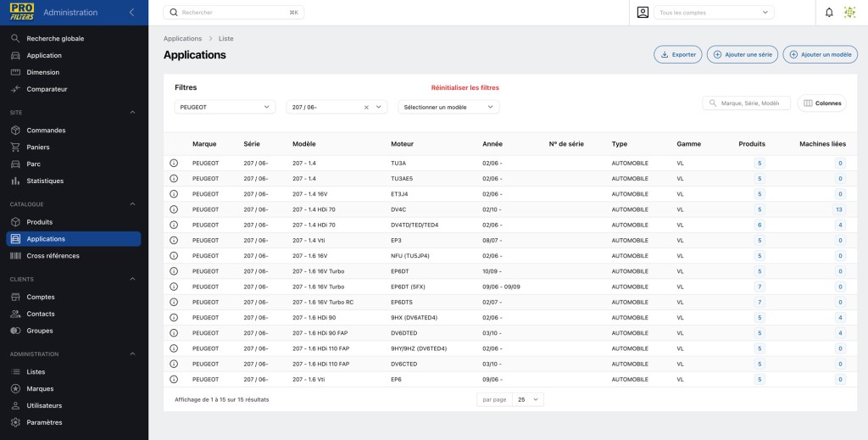Expand the Sélectionner un modèle dropdown
Image resolution: width=868 pixels, height=440 pixels.
point(448,108)
